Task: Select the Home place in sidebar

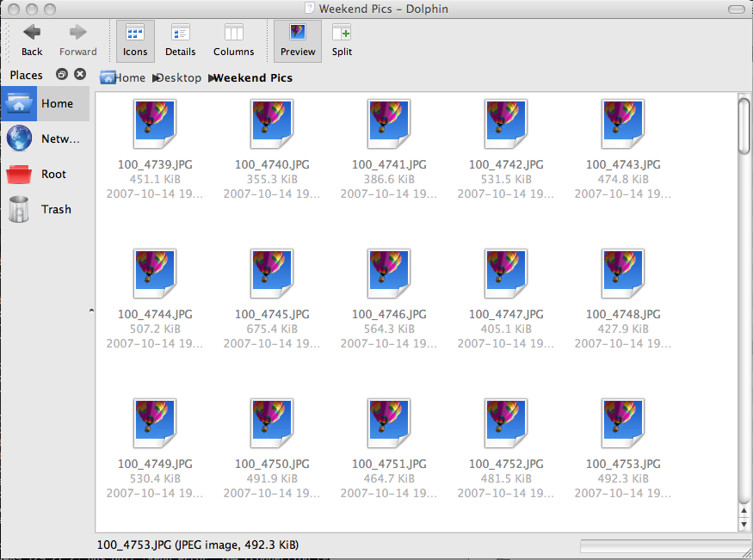Action: coord(45,103)
